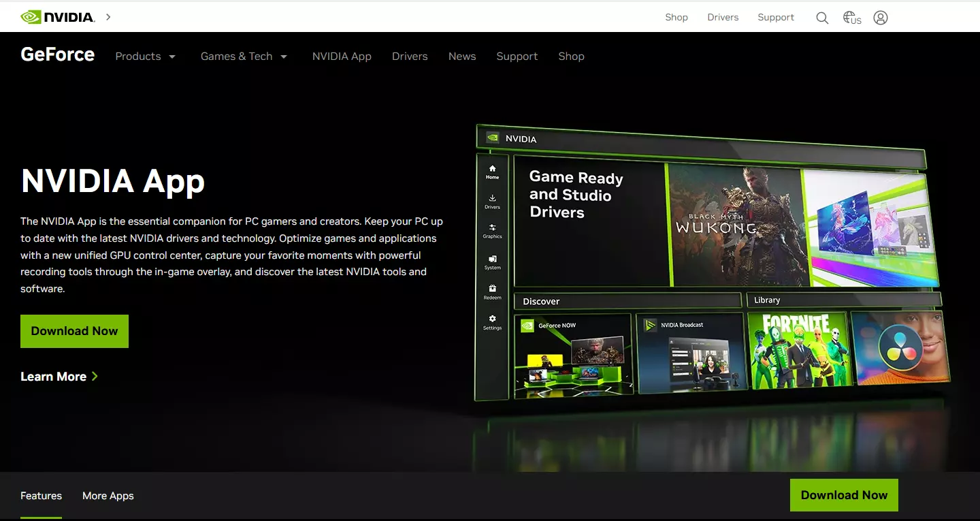Image resolution: width=980 pixels, height=521 pixels.
Task: Click the Discover section heading
Action: pos(541,301)
